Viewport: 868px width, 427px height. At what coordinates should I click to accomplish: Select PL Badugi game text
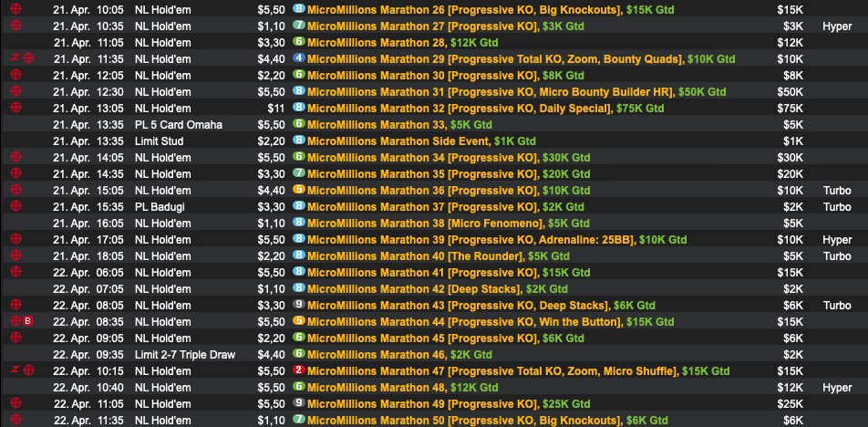[x=160, y=206]
